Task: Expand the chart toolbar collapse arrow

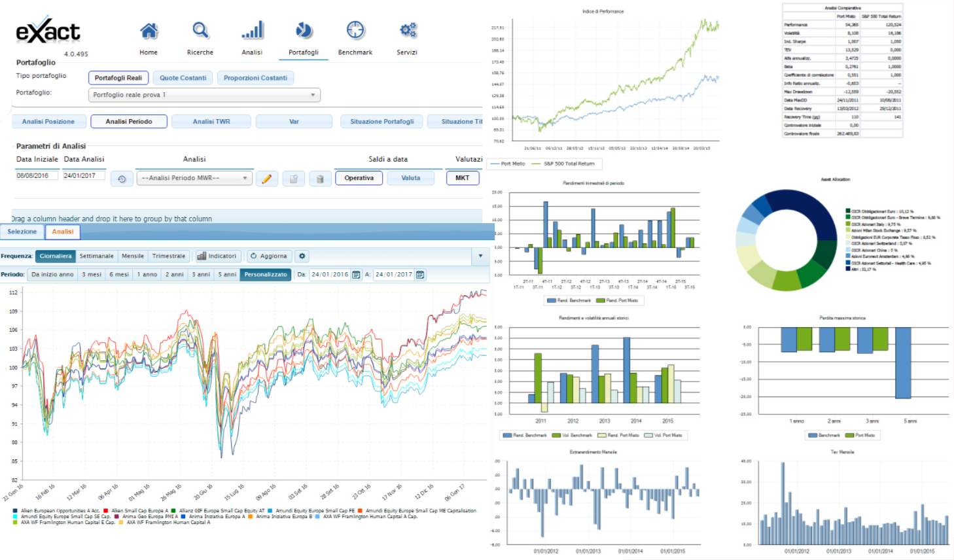Action: click(480, 256)
